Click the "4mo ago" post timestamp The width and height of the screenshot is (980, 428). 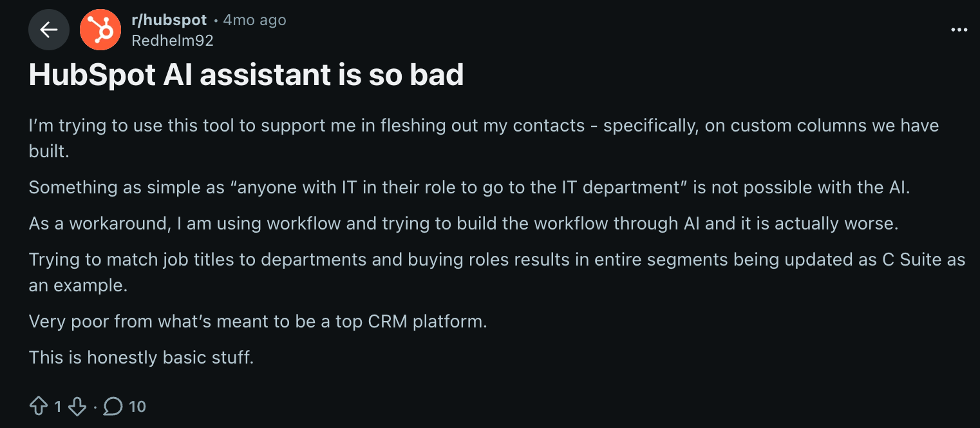pos(254,20)
